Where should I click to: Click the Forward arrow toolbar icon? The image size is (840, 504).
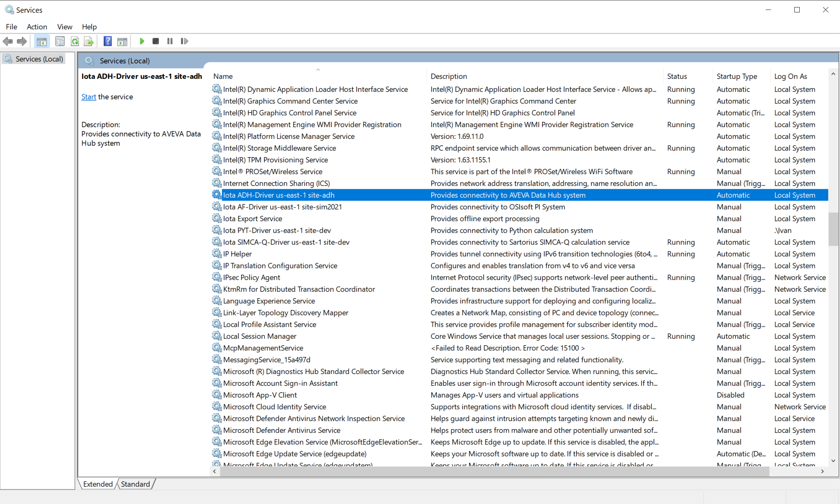click(22, 41)
